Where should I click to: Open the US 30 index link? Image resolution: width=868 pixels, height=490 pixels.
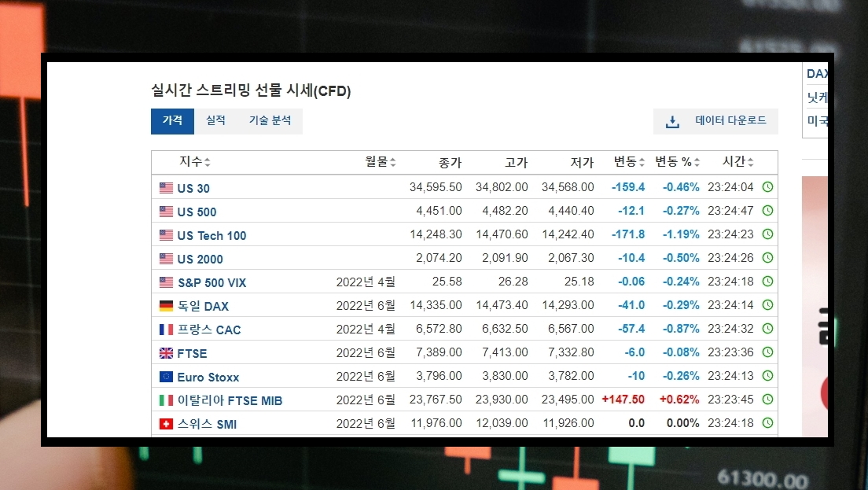pos(193,188)
